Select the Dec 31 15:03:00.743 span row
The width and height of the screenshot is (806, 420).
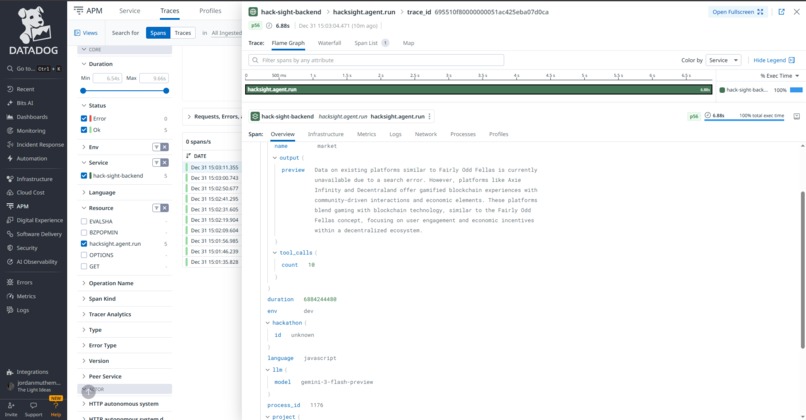(214, 178)
